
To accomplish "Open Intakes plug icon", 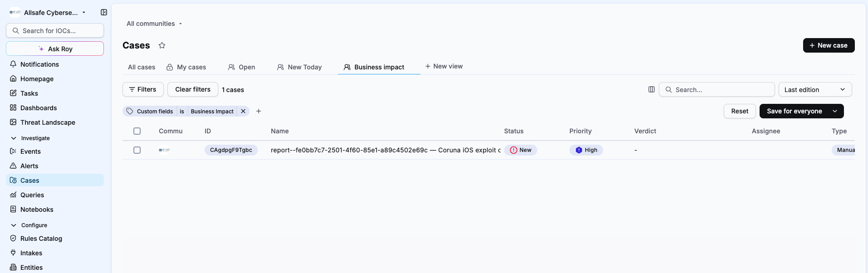I will [13, 253].
